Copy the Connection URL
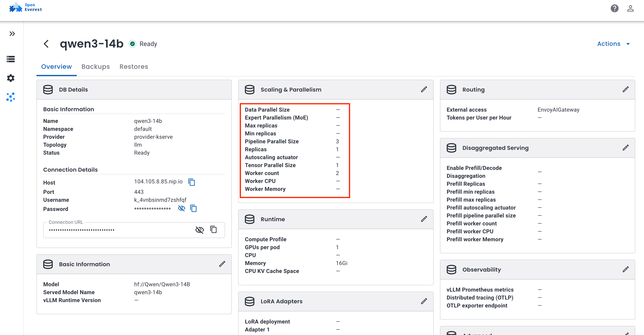 (213, 230)
